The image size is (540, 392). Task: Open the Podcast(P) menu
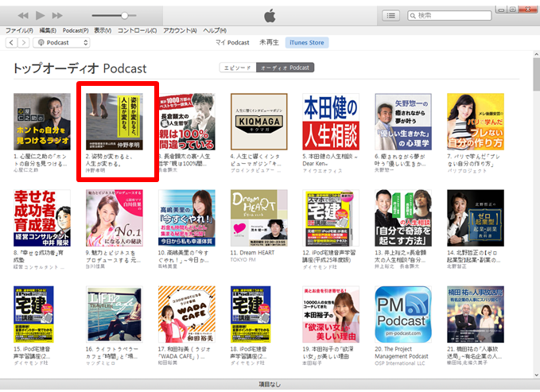coord(76,31)
